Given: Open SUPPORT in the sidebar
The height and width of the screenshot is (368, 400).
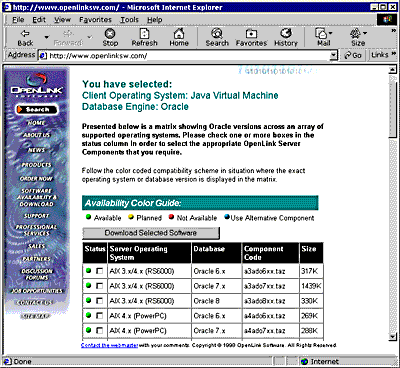Looking at the screenshot, I should coord(36,216).
